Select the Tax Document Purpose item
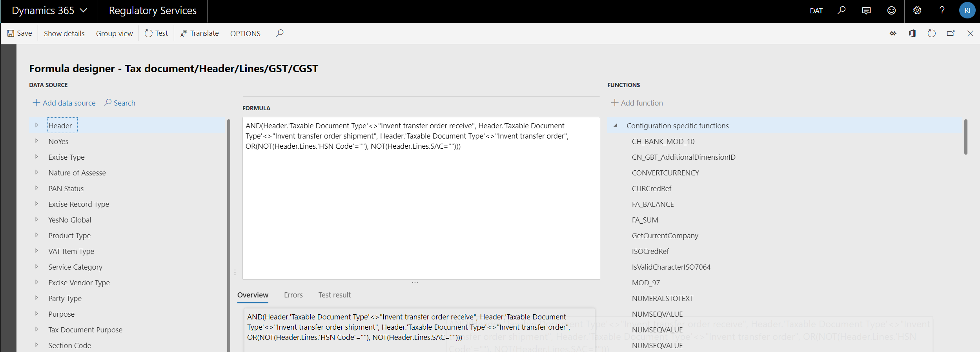Viewport: 980px width, 352px height. [85, 330]
